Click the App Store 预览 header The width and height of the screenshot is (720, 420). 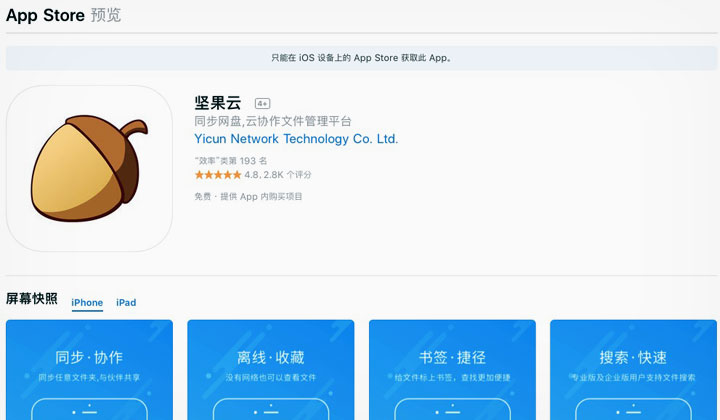pyautogui.click(x=63, y=15)
